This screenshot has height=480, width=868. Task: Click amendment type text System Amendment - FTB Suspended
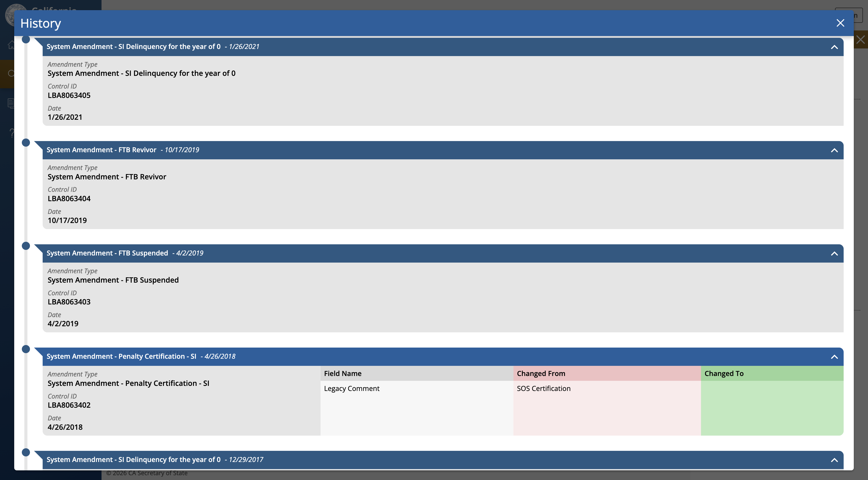point(113,280)
